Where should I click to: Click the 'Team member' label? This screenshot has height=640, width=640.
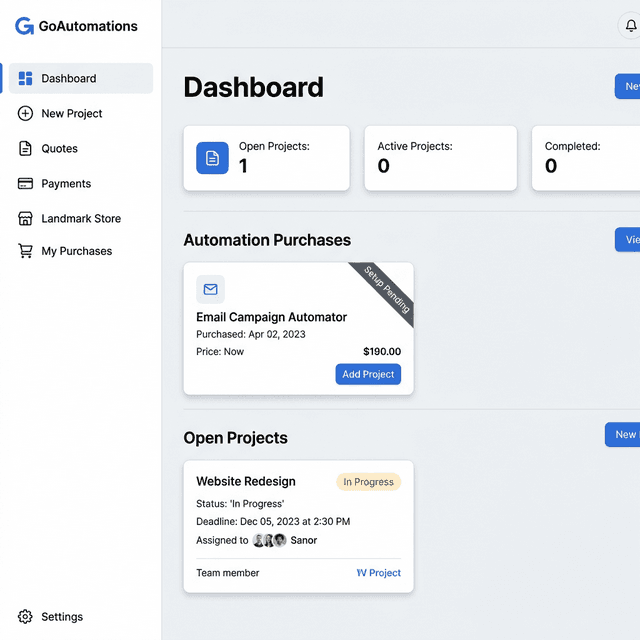pos(228,573)
